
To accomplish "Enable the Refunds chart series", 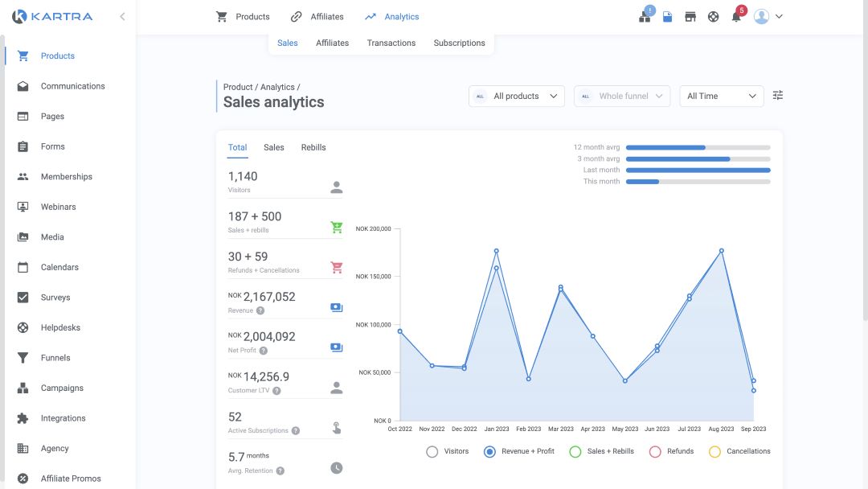I will [655, 451].
